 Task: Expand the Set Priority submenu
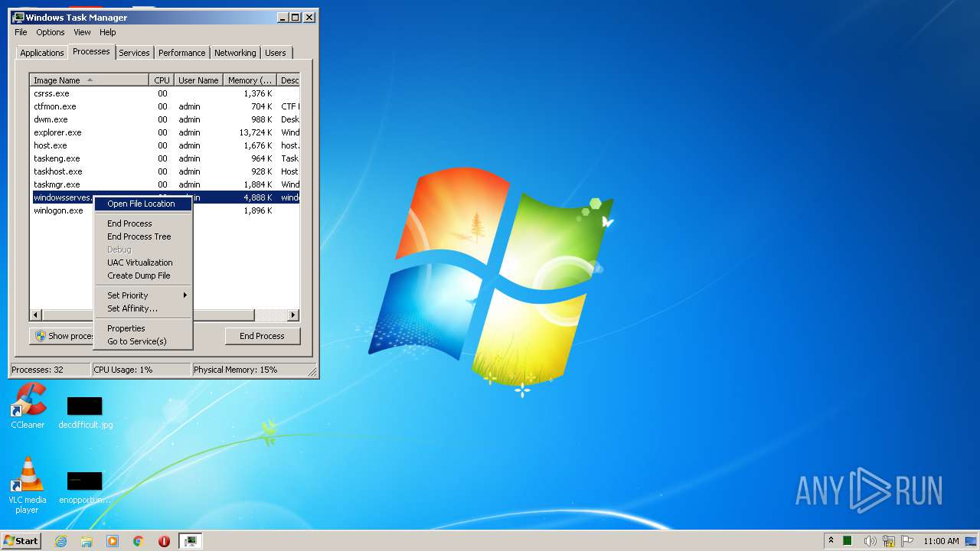point(142,295)
